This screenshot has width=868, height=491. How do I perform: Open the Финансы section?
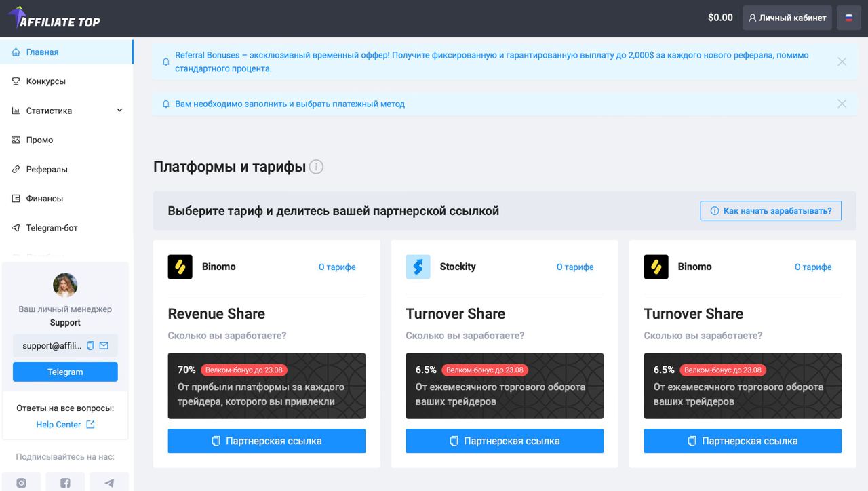pyautogui.click(x=66, y=199)
